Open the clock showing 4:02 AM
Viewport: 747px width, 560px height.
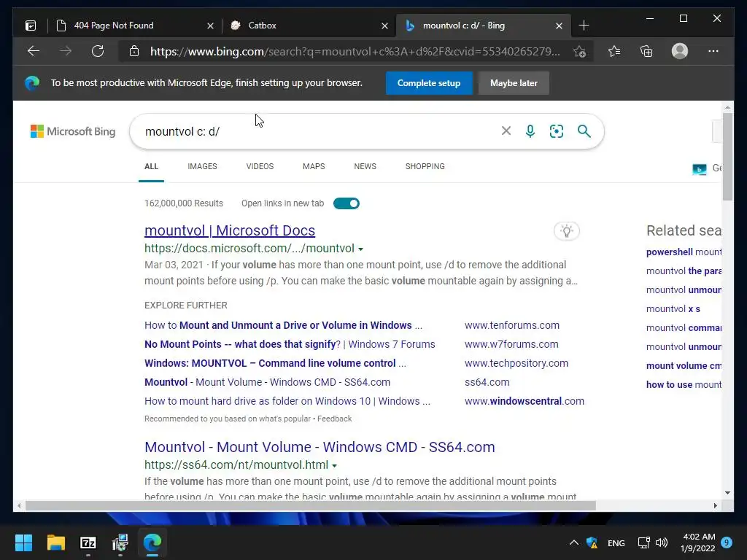click(x=698, y=542)
